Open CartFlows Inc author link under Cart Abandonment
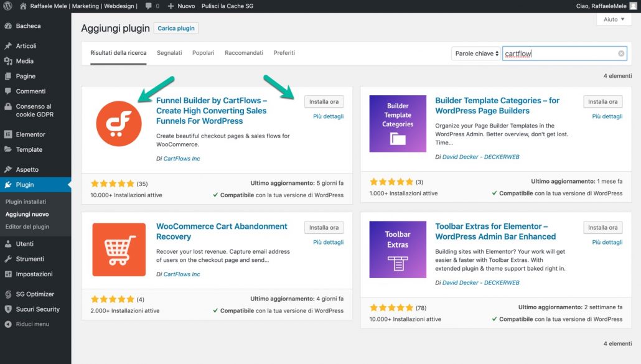 pos(182,274)
